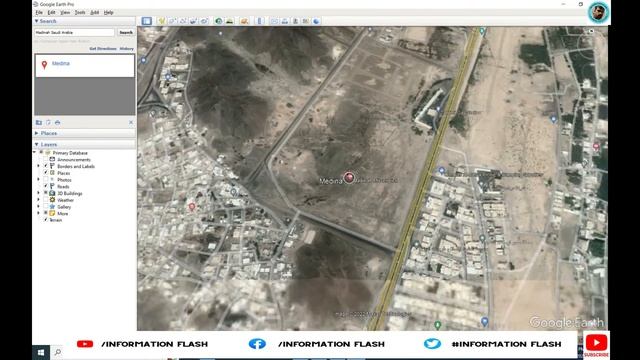Click the green pin on the map
Image resolution: width=640 pixels, height=360 pixels.
438,325
